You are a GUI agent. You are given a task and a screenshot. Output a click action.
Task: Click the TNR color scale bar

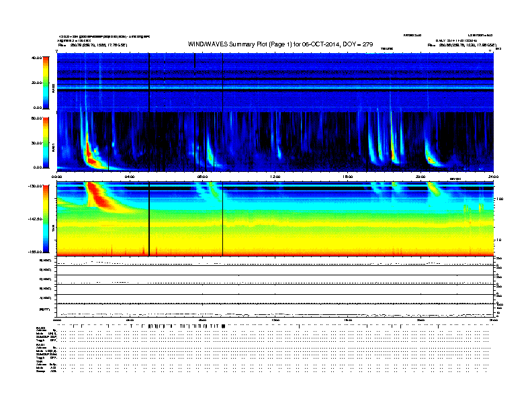click(x=46, y=219)
